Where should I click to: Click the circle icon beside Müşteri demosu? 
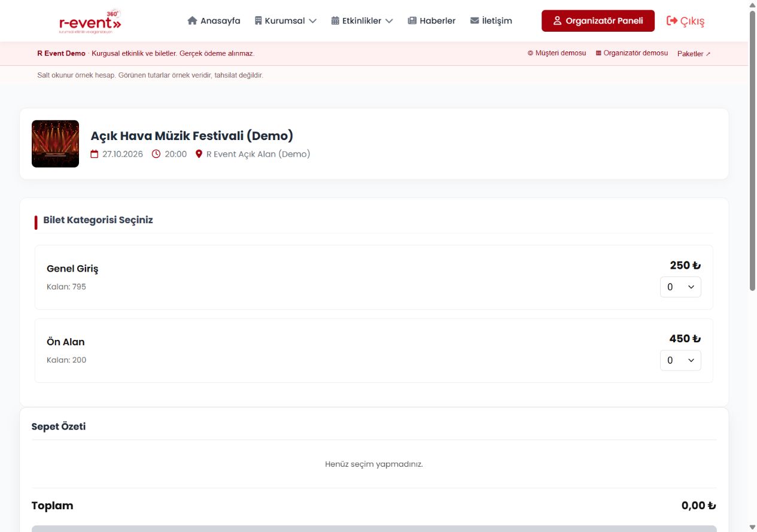tap(530, 53)
